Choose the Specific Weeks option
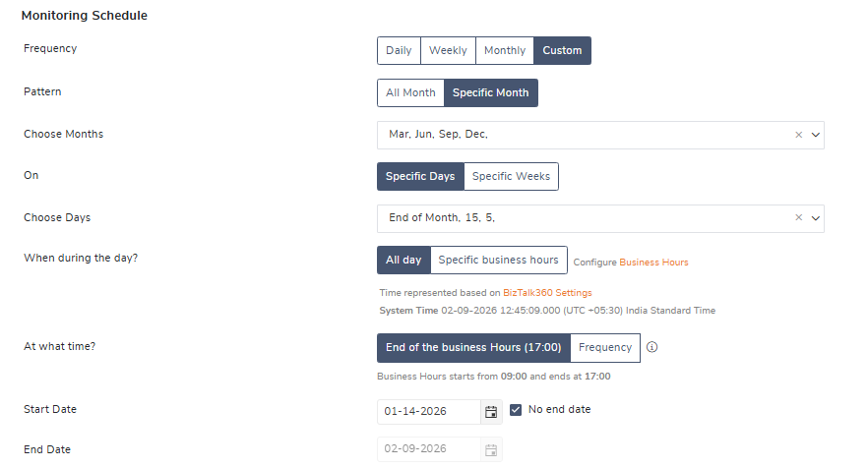868x468 pixels. [511, 177]
